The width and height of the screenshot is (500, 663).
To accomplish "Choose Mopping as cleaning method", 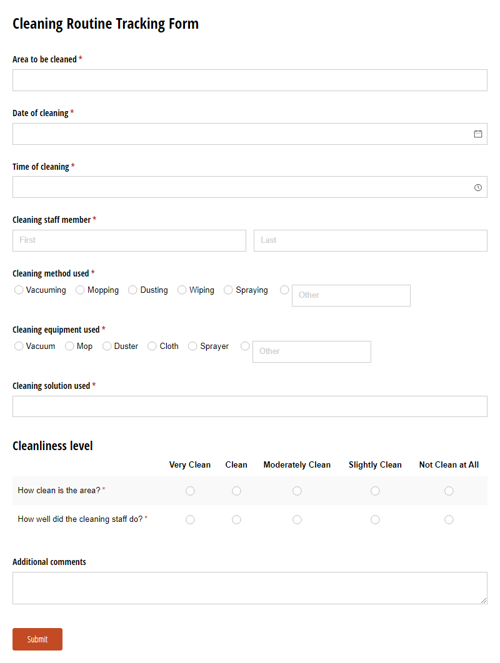I will click(x=80, y=290).
